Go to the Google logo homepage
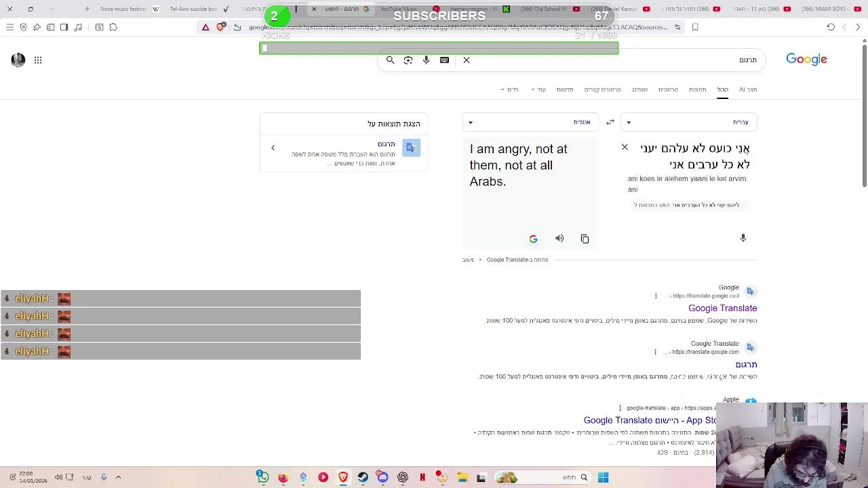The image size is (868, 488). (x=806, y=60)
